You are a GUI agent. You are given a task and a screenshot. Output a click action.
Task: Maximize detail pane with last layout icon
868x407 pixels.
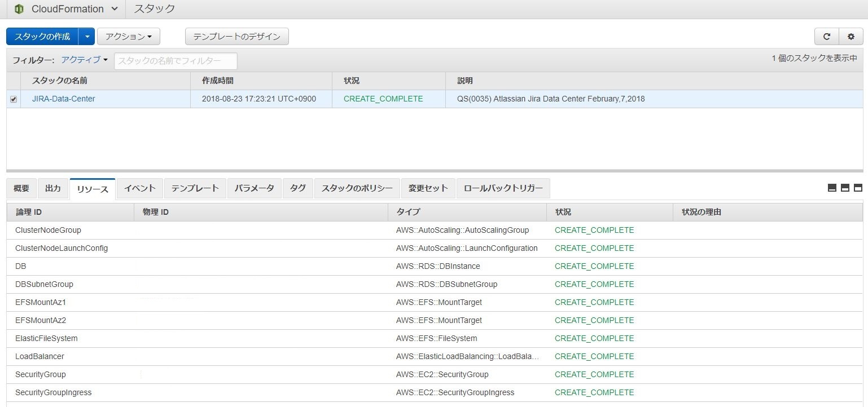(858, 188)
